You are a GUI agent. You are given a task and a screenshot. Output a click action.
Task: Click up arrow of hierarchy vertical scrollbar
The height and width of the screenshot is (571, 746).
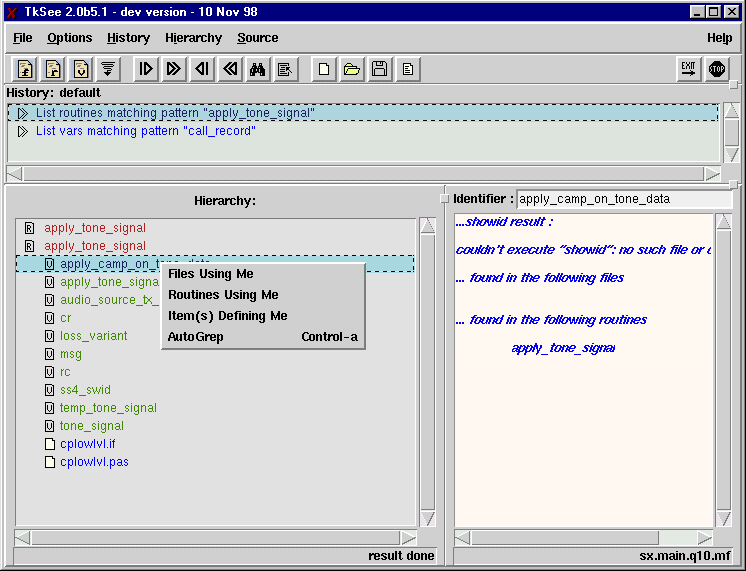(x=427, y=226)
